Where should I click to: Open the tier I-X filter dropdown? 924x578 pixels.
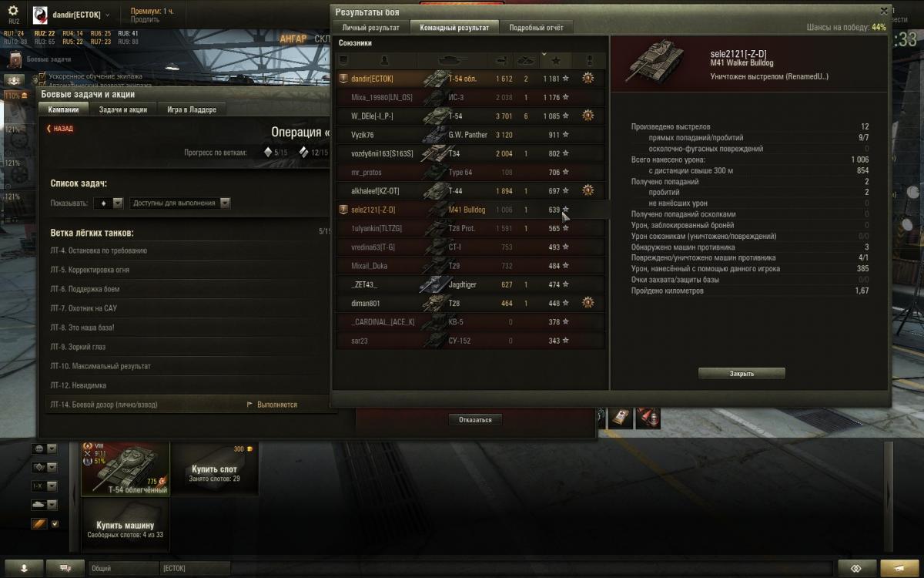(44, 486)
